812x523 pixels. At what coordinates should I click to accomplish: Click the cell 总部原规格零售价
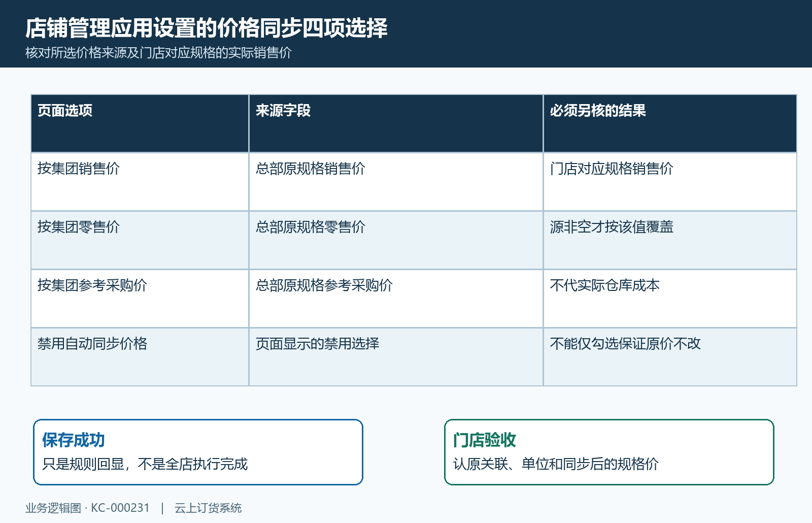pos(396,240)
